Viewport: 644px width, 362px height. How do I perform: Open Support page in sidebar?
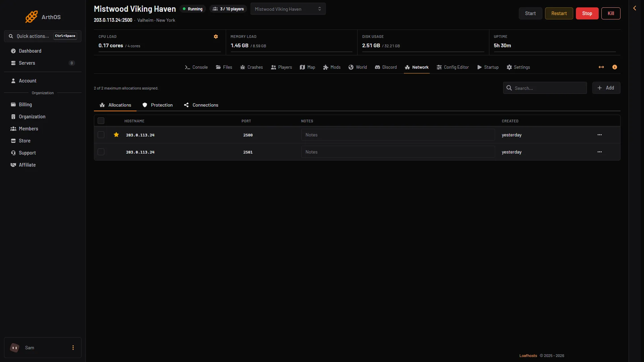click(x=43, y=153)
